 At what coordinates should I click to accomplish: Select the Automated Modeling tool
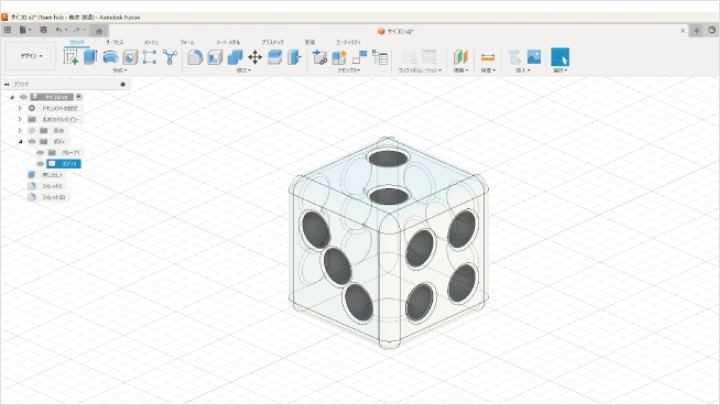(170, 57)
